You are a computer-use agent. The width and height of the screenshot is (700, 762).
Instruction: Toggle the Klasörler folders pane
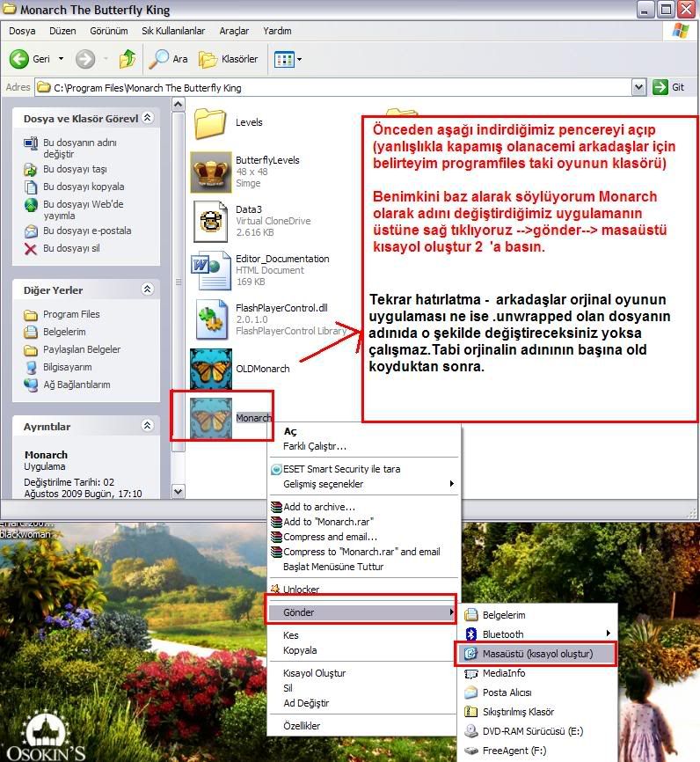229,59
